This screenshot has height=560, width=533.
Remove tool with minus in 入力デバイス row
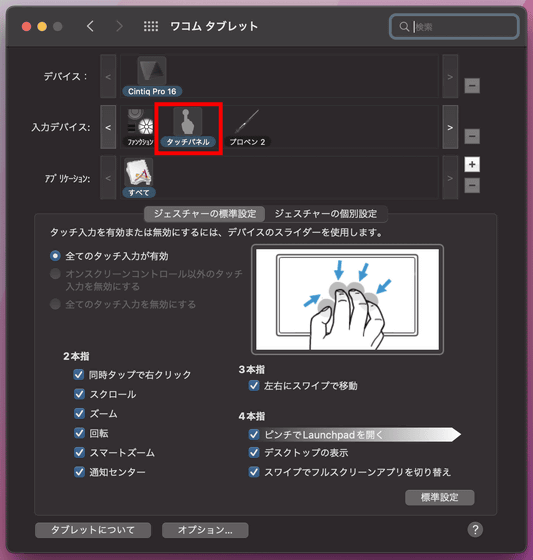(472, 136)
